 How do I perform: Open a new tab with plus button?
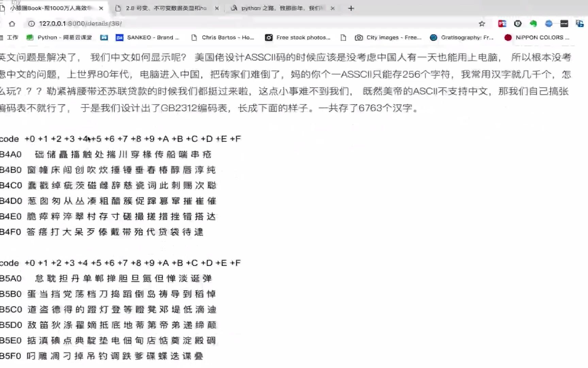click(351, 8)
